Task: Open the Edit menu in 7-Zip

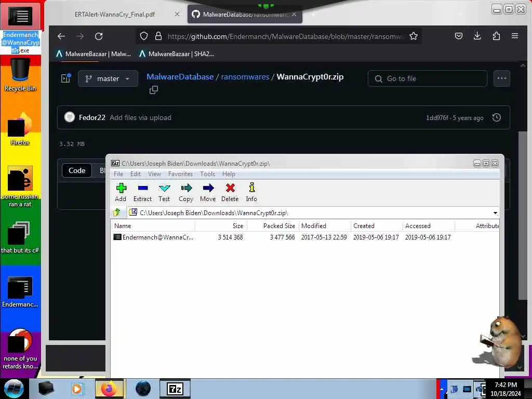Action: point(136,174)
